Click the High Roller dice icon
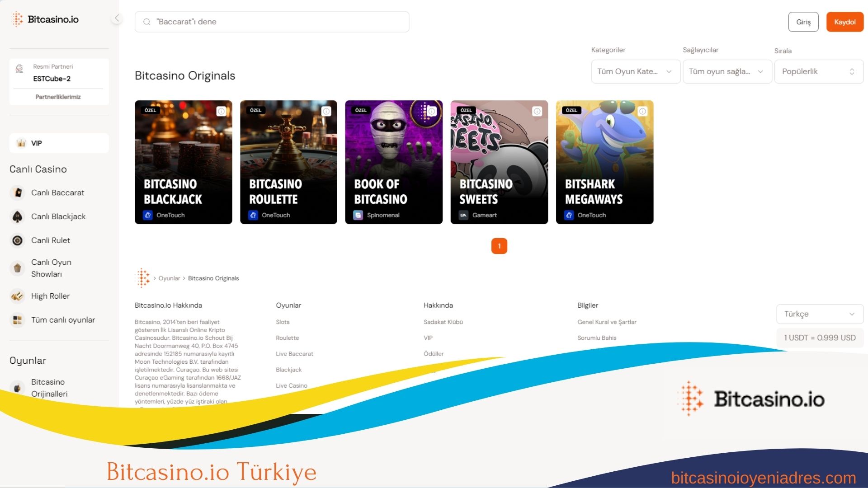 coord(17,296)
